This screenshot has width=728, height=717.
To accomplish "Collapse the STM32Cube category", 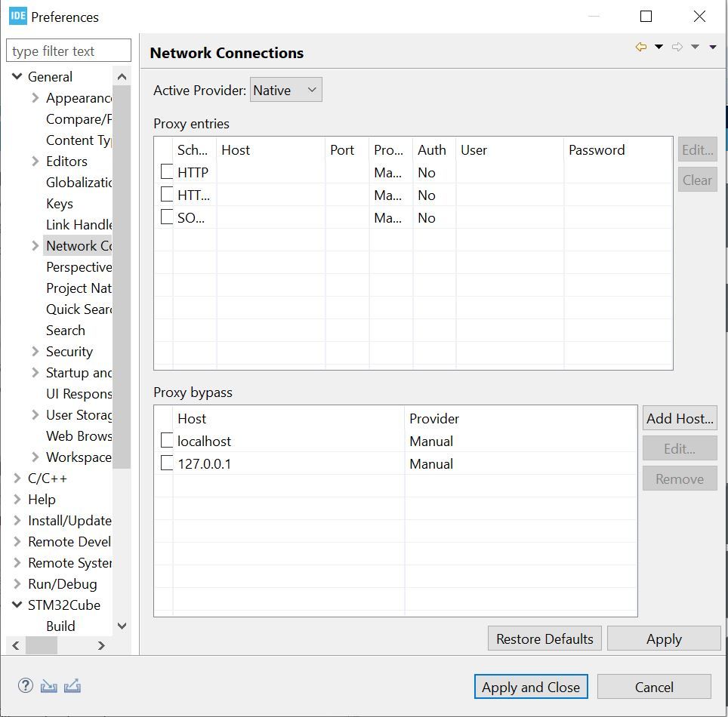I will tap(17, 605).
